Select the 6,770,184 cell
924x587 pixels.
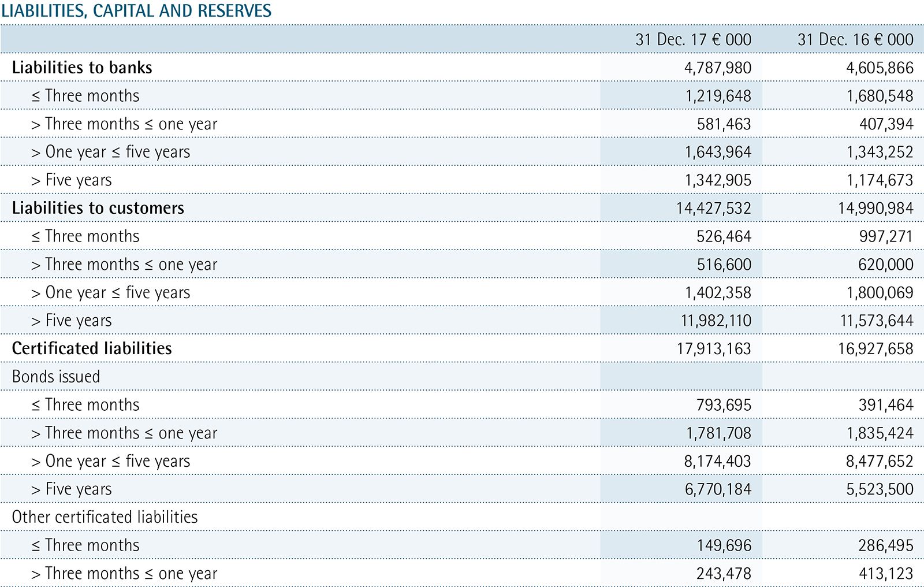tap(718, 489)
